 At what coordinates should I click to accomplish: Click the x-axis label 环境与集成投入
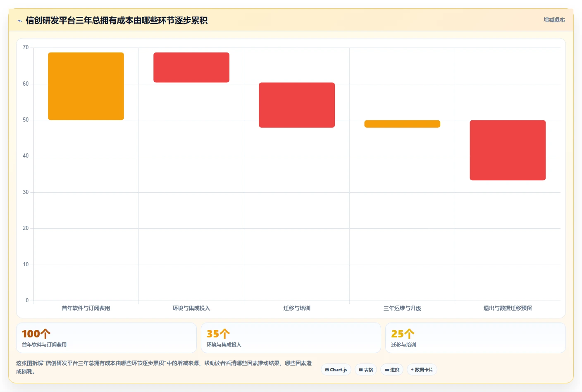click(x=191, y=308)
